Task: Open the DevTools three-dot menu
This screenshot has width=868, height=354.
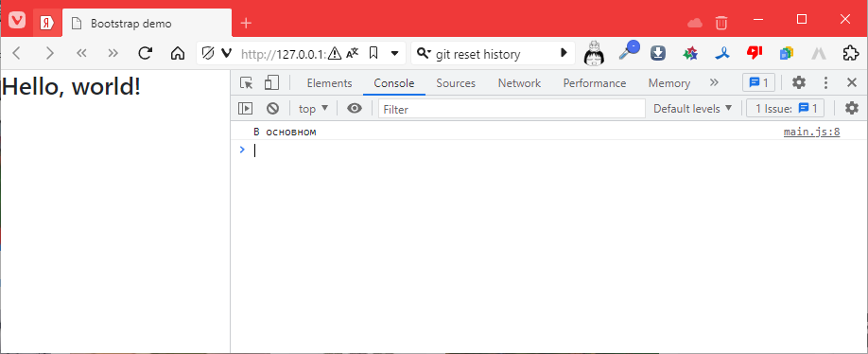Action: pyautogui.click(x=826, y=83)
